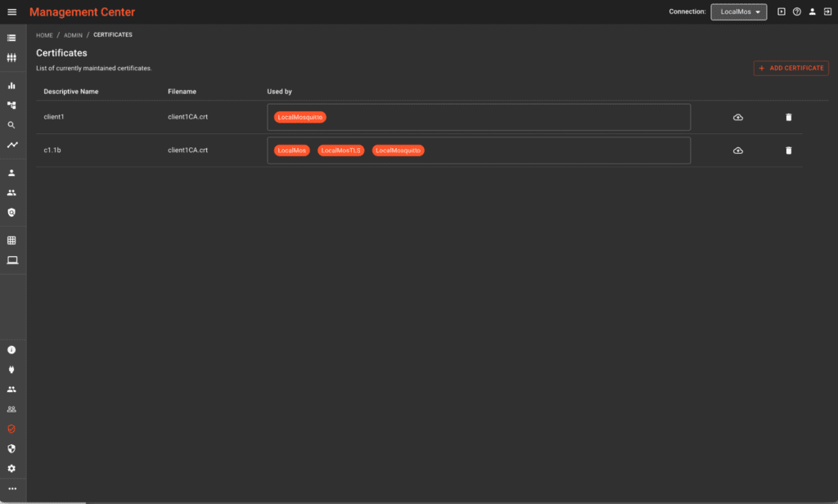The image size is (838, 504).
Task: Click the cloud icon for c1.1b
Action: (x=737, y=151)
